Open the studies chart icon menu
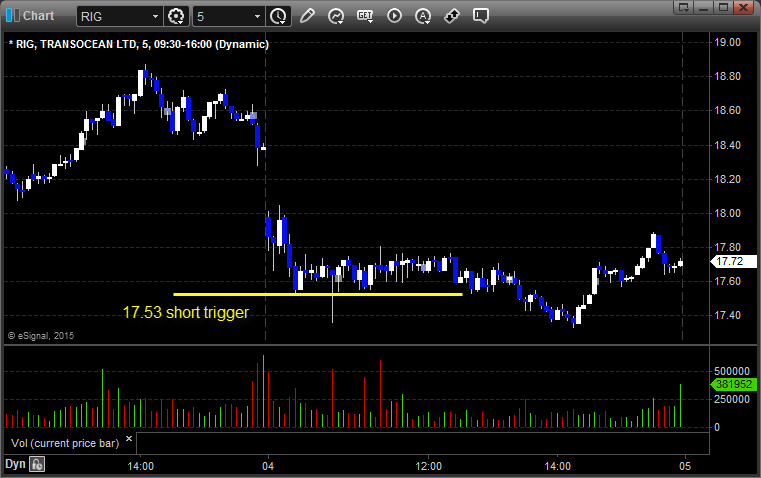Screen dimensions: 761x478 [336, 16]
